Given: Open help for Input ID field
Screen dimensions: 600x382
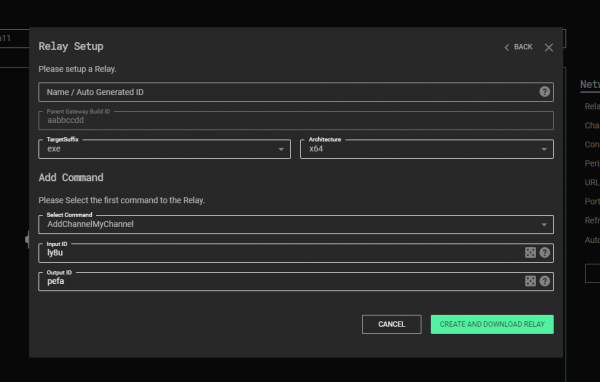Looking at the screenshot, I should [x=544, y=253].
